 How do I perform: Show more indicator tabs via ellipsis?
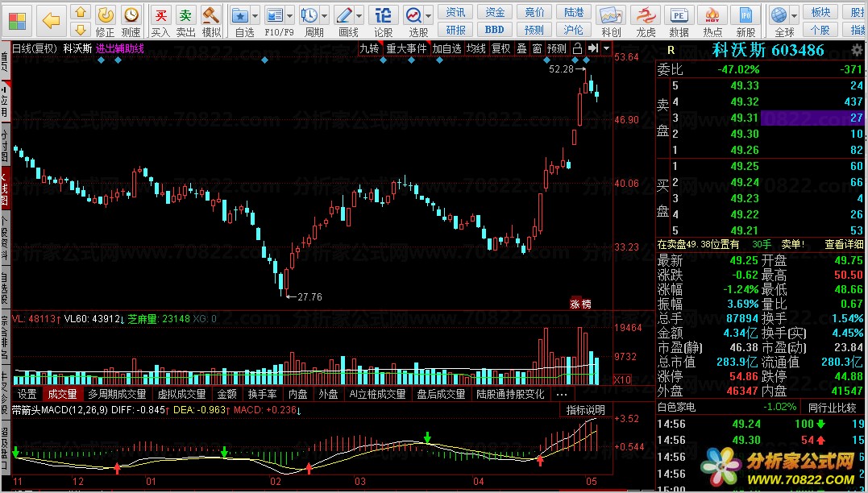coord(561,394)
